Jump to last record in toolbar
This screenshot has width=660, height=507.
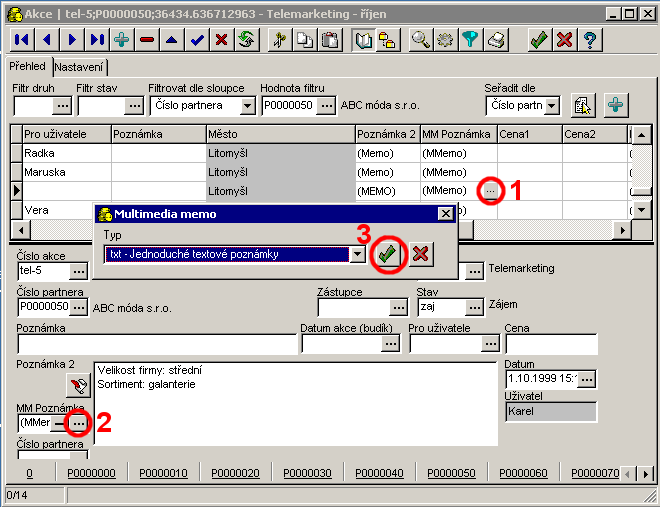[96, 40]
